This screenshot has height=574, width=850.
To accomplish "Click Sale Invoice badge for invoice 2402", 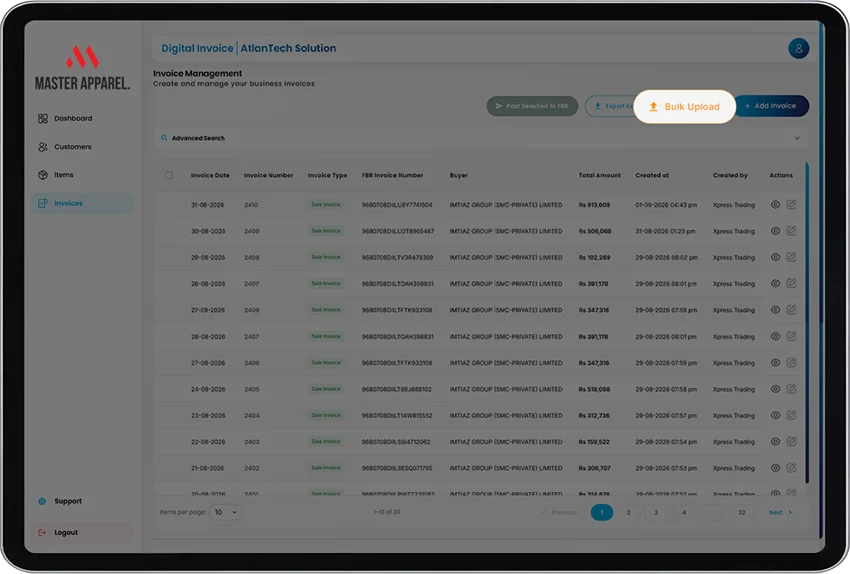I will [326, 468].
